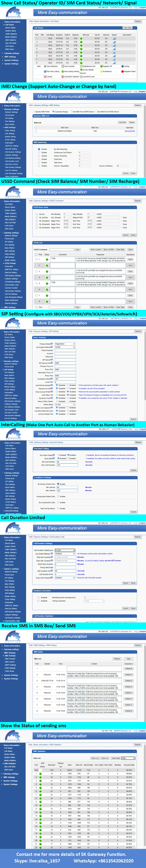
Task: Open Port Settings in SIP Setting page sidebar
Action: [x=9, y=372]
